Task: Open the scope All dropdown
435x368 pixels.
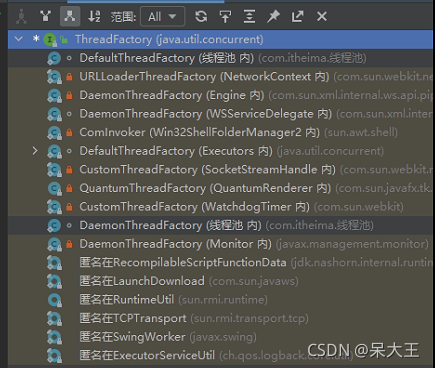Action: pyautogui.click(x=163, y=16)
